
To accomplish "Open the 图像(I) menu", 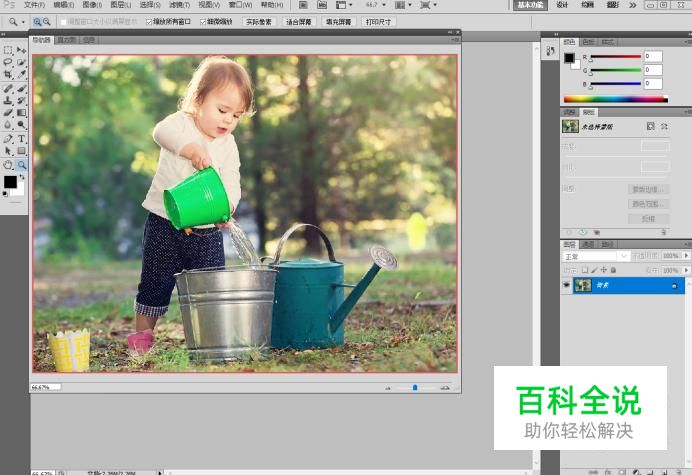I will (x=92, y=5).
